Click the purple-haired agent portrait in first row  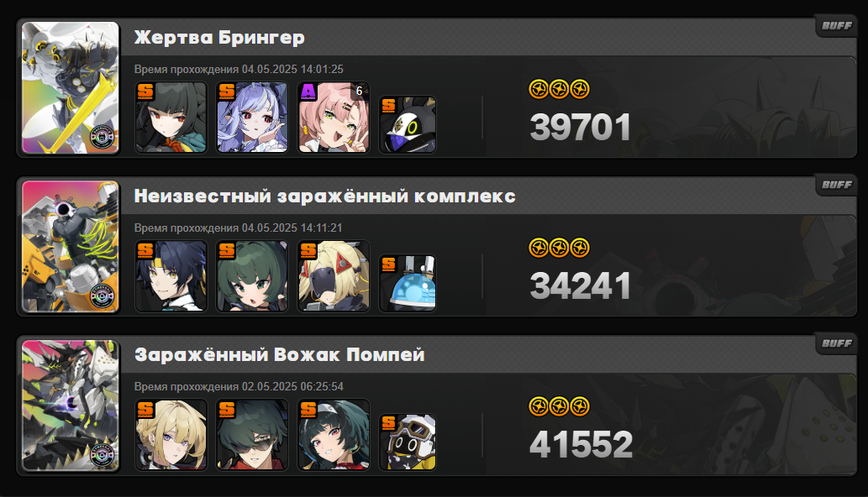point(252,118)
